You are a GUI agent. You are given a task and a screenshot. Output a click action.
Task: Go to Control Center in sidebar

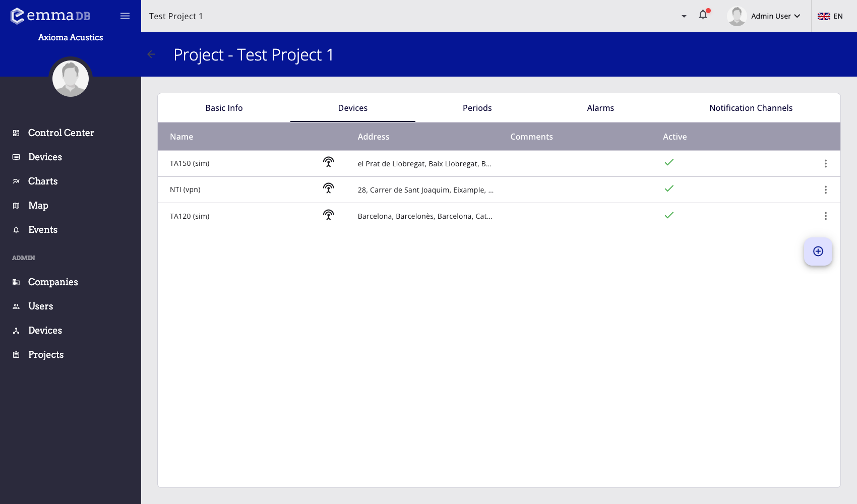click(61, 133)
